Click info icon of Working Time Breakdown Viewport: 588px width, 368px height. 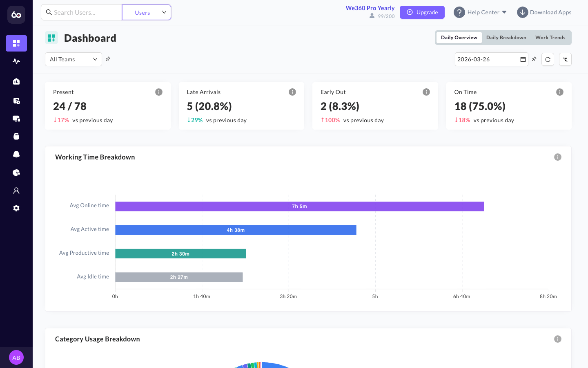(x=558, y=157)
